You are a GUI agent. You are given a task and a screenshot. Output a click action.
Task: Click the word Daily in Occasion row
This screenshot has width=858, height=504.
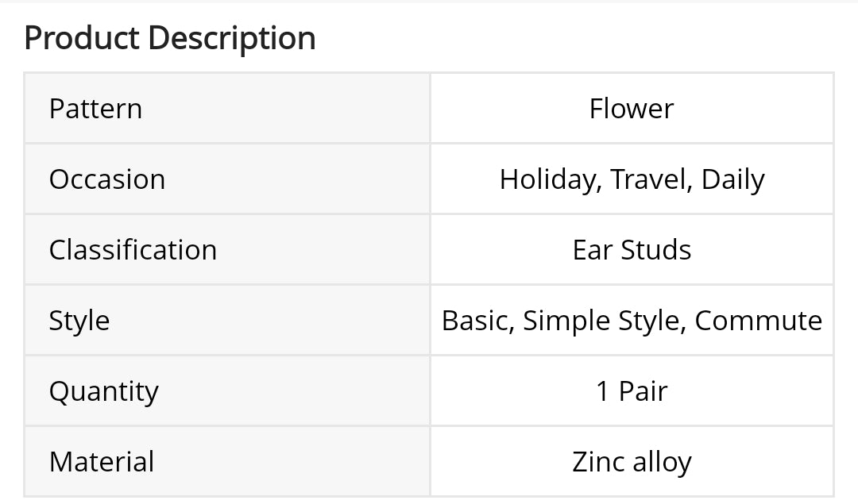[732, 179]
